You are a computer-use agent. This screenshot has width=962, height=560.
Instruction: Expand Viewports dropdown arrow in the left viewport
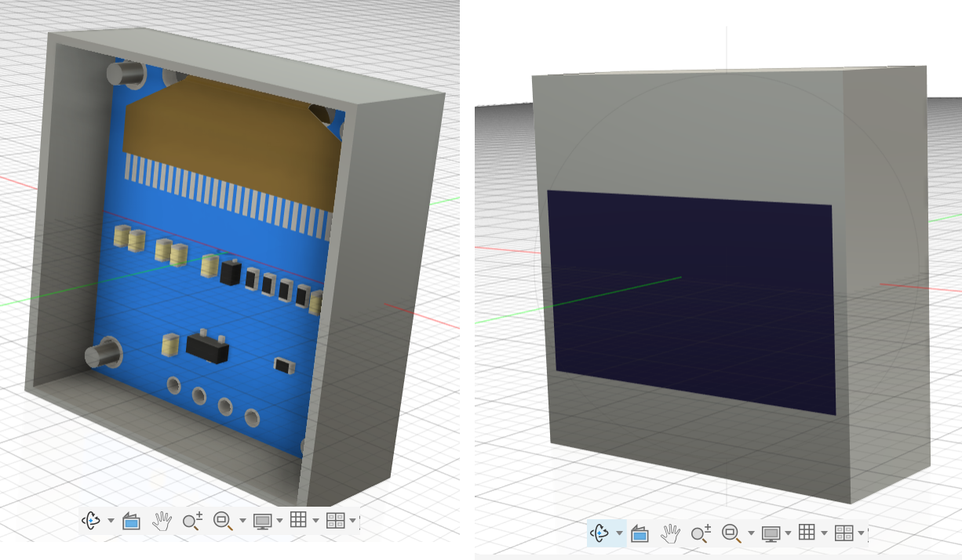click(352, 521)
